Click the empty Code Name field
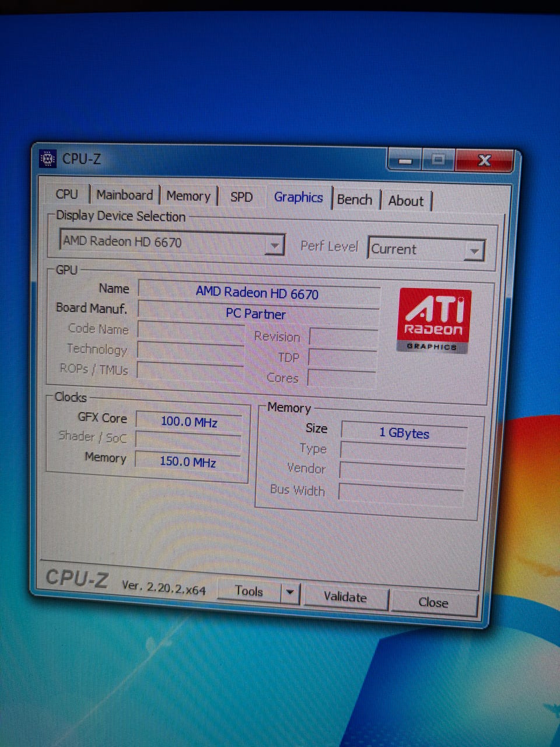Screen dimensions: 560x747 click(191, 331)
